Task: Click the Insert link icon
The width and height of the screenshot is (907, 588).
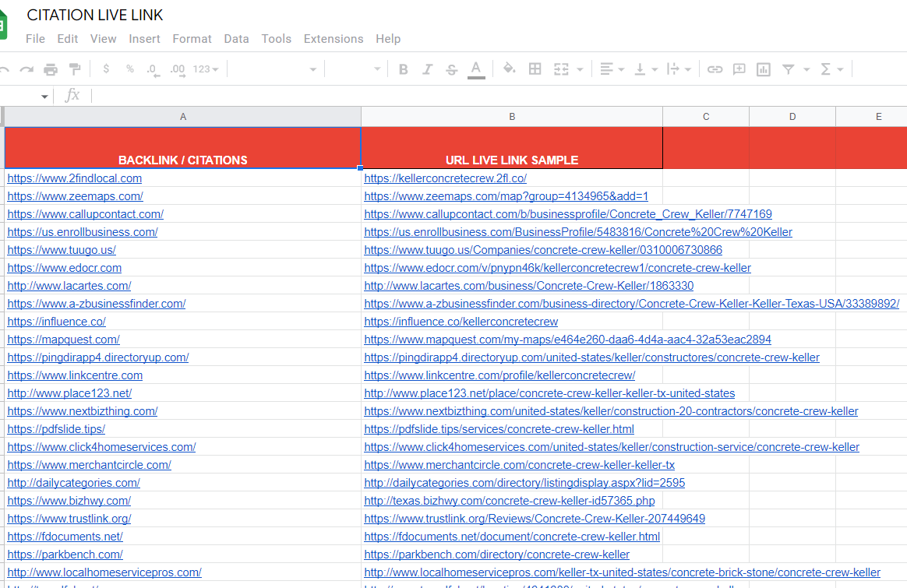Action: (x=715, y=69)
